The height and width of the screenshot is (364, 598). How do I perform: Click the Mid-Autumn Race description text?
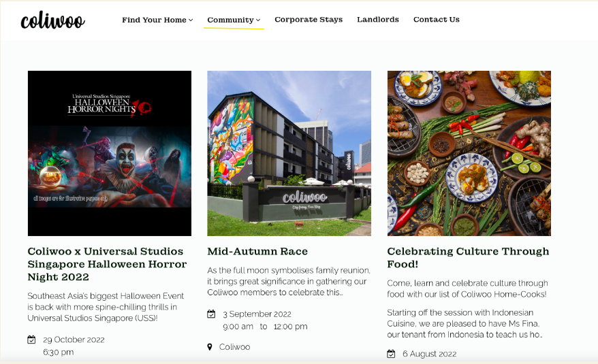click(x=289, y=281)
